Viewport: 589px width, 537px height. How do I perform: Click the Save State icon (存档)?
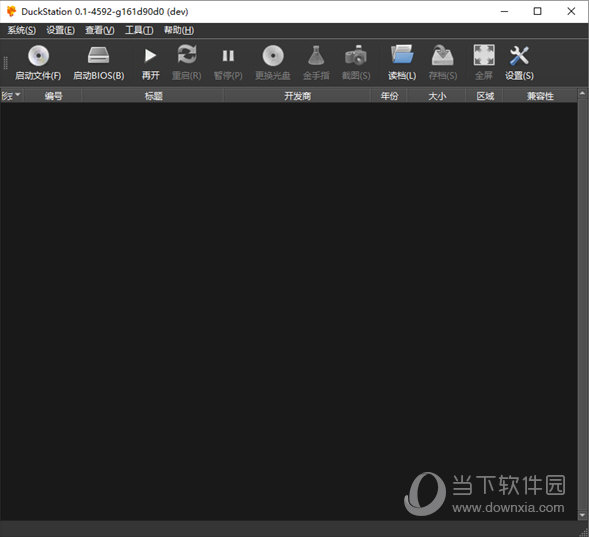[443, 55]
